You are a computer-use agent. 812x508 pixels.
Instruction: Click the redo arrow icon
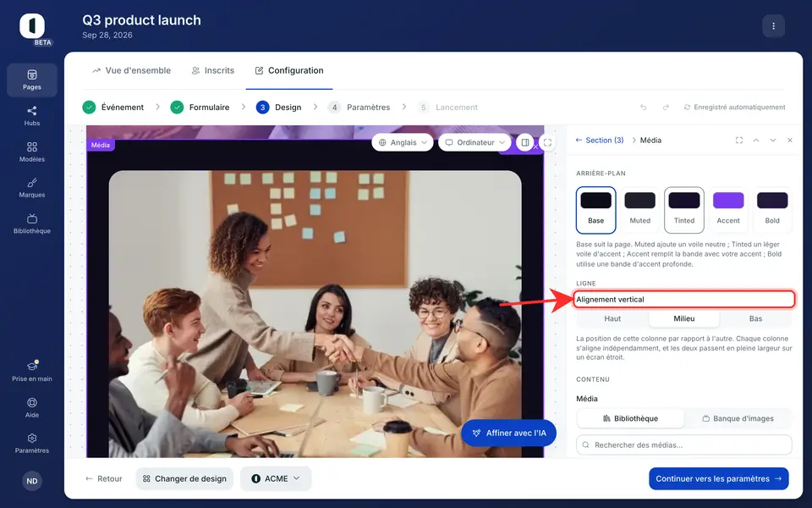point(666,108)
